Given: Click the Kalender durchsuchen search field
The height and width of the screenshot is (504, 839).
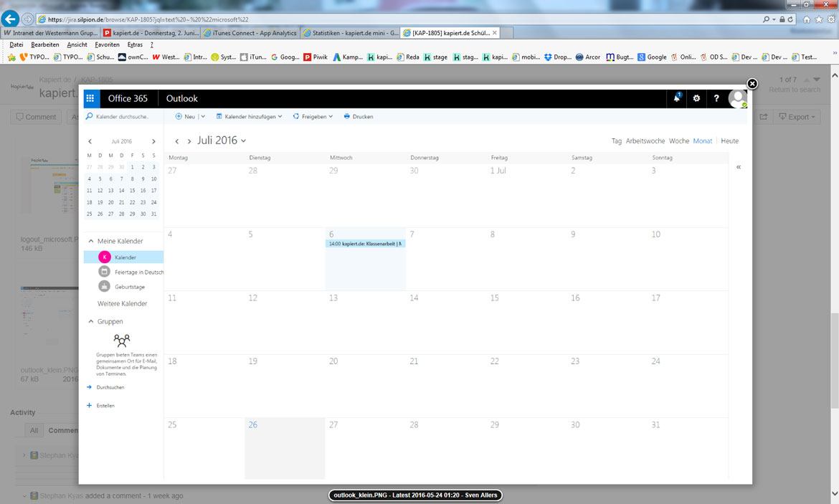Looking at the screenshot, I should [122, 116].
